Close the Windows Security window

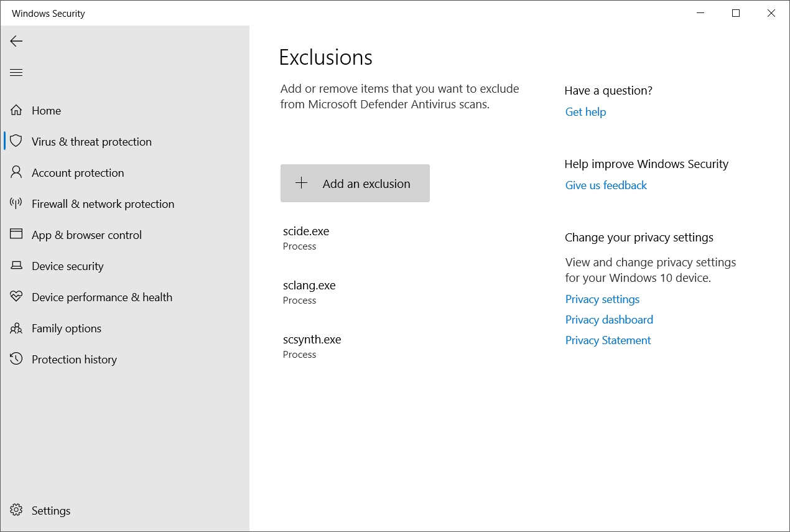pyautogui.click(x=771, y=13)
